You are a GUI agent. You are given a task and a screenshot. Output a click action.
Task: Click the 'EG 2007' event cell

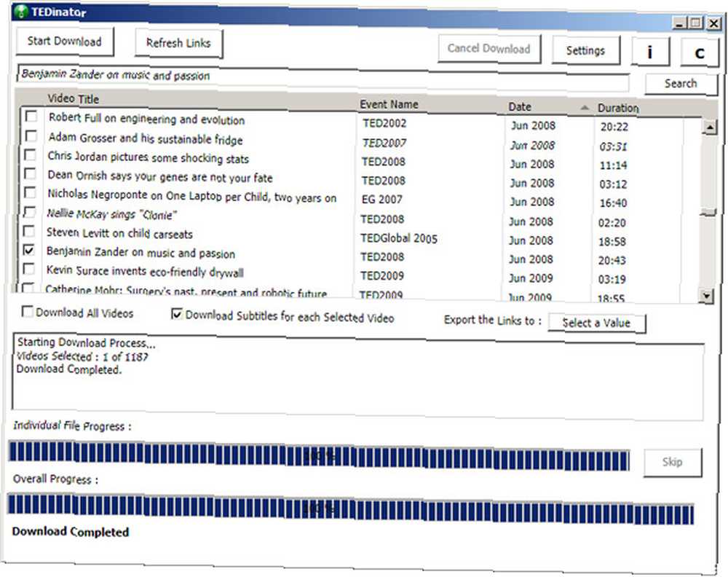coord(382,200)
